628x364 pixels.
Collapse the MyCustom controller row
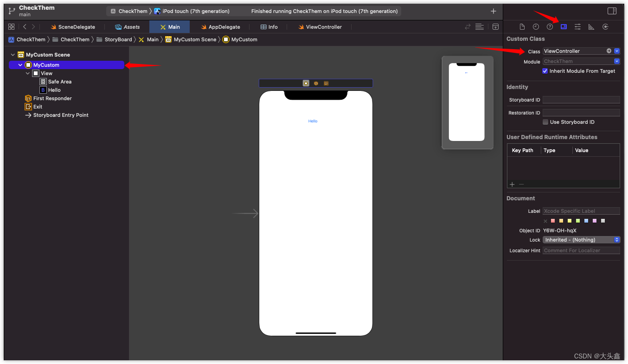click(x=20, y=65)
